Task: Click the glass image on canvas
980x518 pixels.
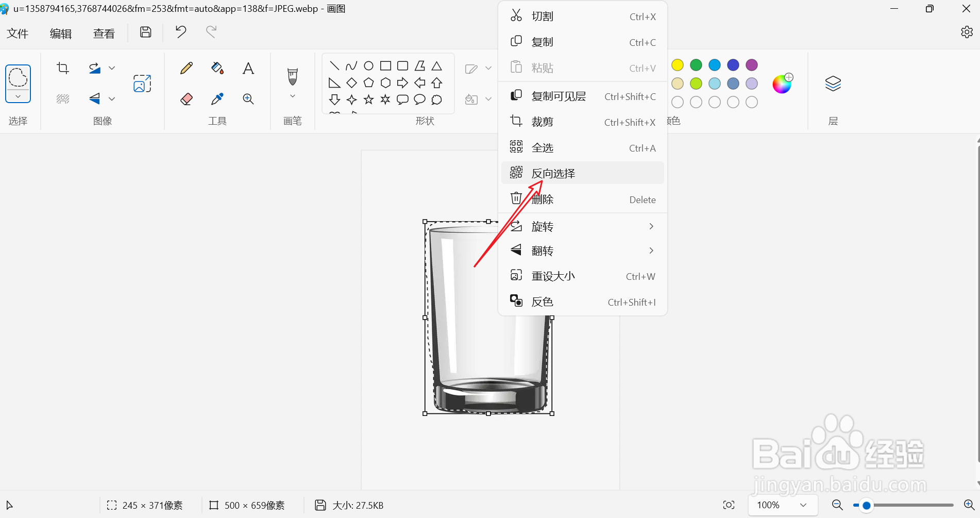Action: (488, 318)
